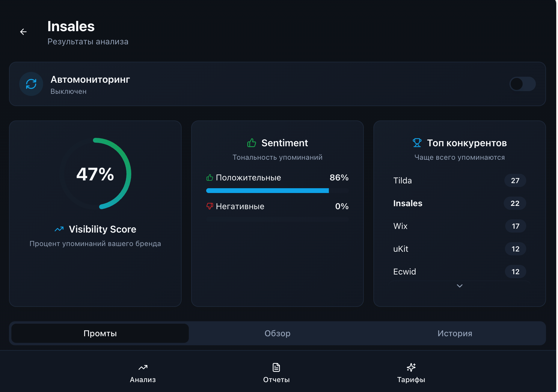Click the 47% circular visibility gauge

point(95,174)
